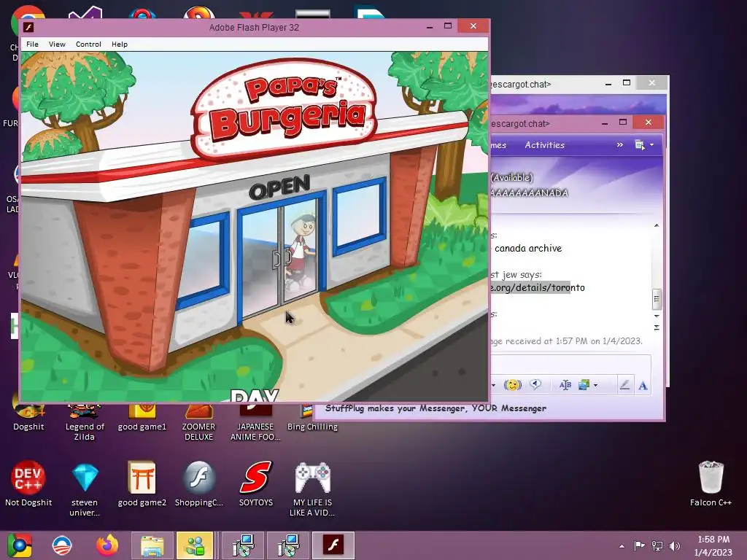The image size is (747, 560).
Task: Open the Help menu in Flash Player
Action: pos(120,44)
